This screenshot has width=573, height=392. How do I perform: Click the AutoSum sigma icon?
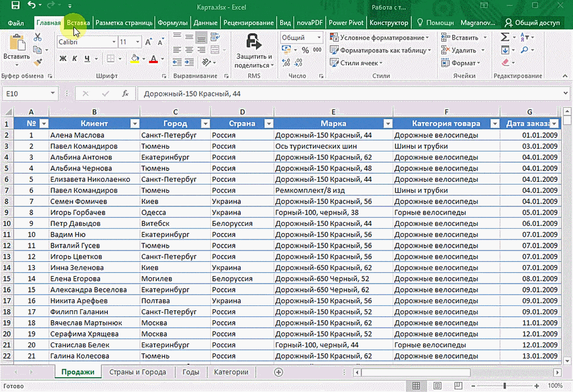pos(505,38)
